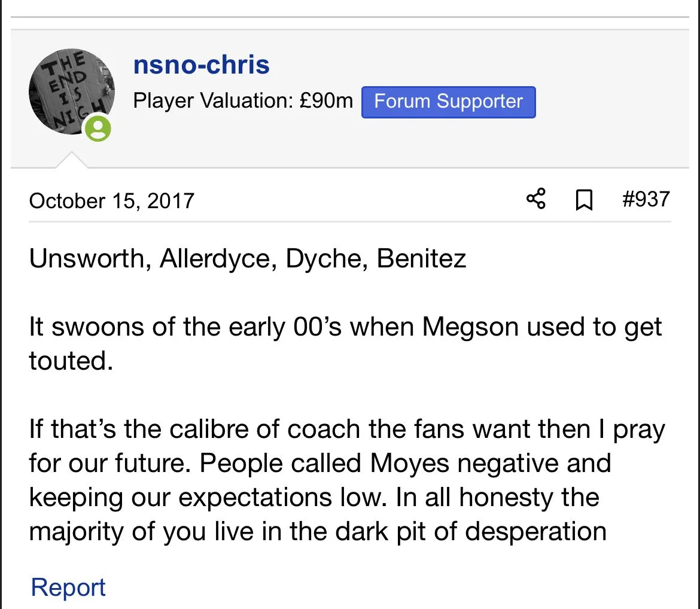The width and height of the screenshot is (700, 609).
Task: Click the October 15, 2017 post date
Action: (x=112, y=200)
